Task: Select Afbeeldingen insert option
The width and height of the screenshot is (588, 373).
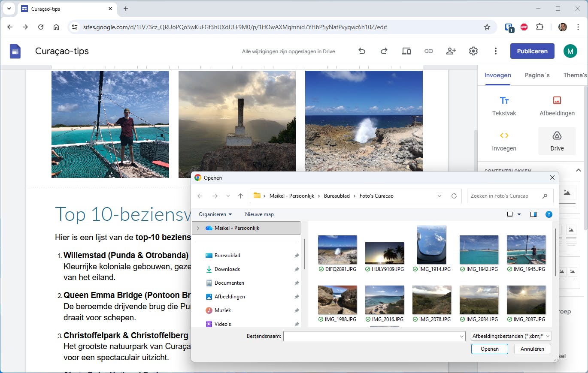Action: pos(557,105)
